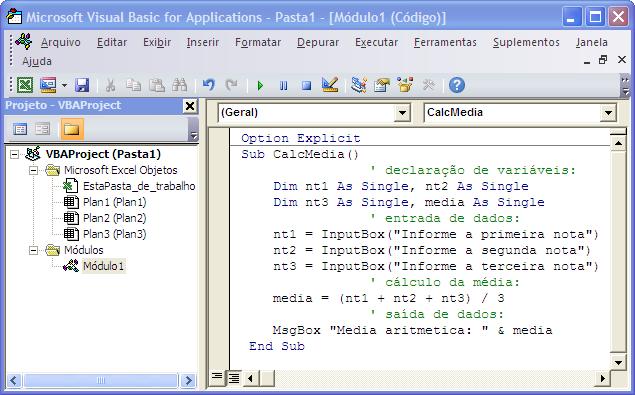Click the Redo arrow icon

pos(232,85)
